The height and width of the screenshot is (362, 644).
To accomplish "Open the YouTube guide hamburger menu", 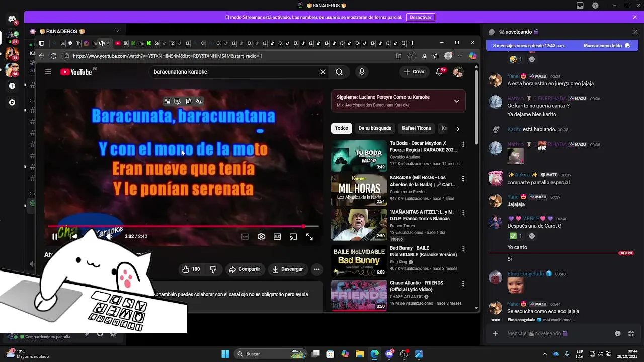I will [x=48, y=72].
